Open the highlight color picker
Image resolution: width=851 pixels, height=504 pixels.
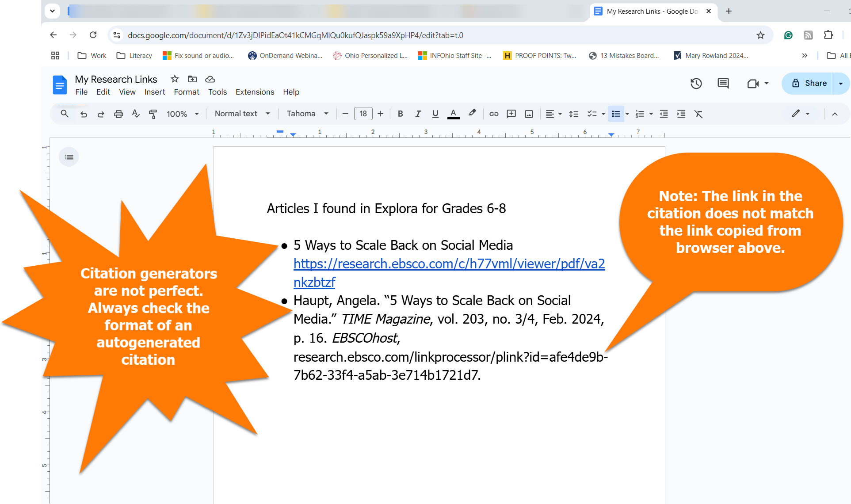(472, 114)
